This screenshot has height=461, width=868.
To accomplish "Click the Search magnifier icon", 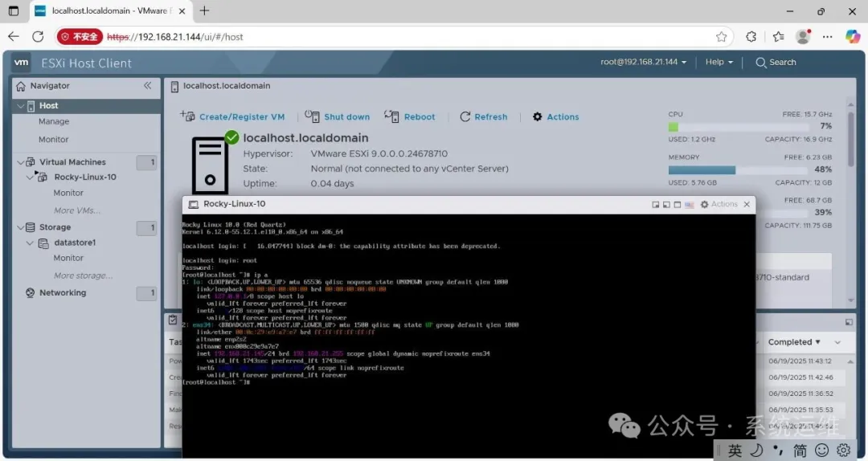I will [760, 63].
